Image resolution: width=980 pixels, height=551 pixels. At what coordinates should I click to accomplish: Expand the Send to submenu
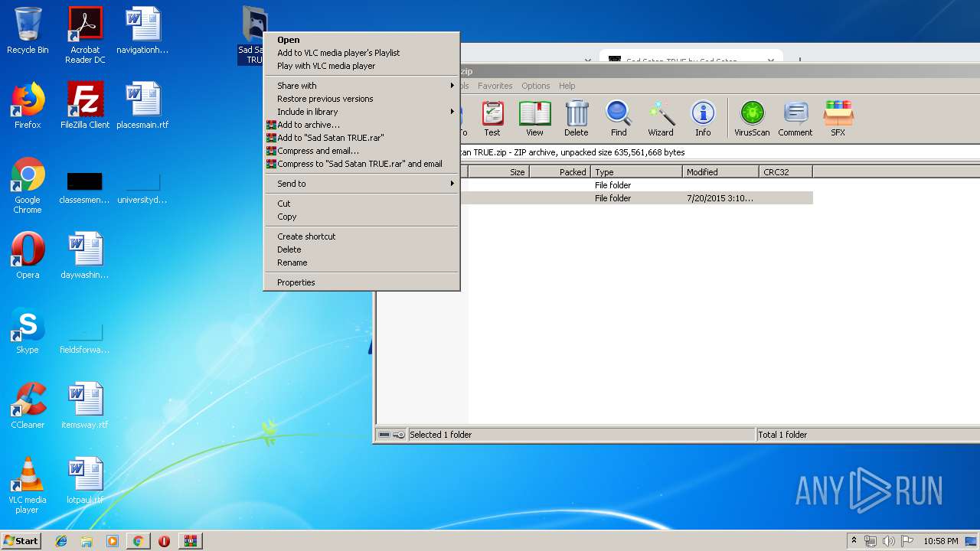(x=361, y=184)
